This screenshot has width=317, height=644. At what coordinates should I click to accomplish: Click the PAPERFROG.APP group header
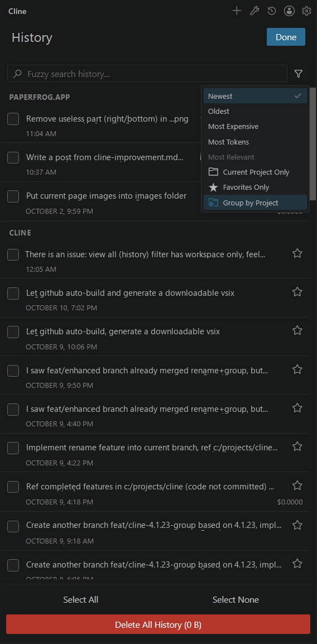(x=40, y=97)
